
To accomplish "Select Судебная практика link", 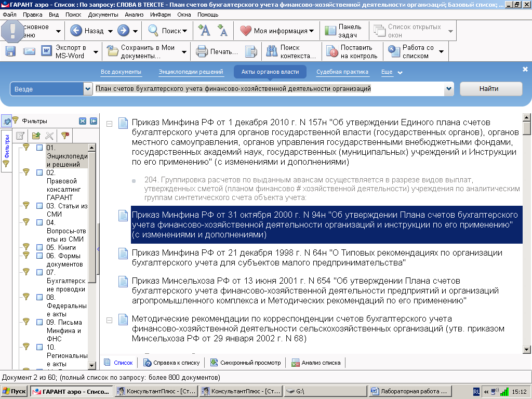I will pyautogui.click(x=342, y=72).
